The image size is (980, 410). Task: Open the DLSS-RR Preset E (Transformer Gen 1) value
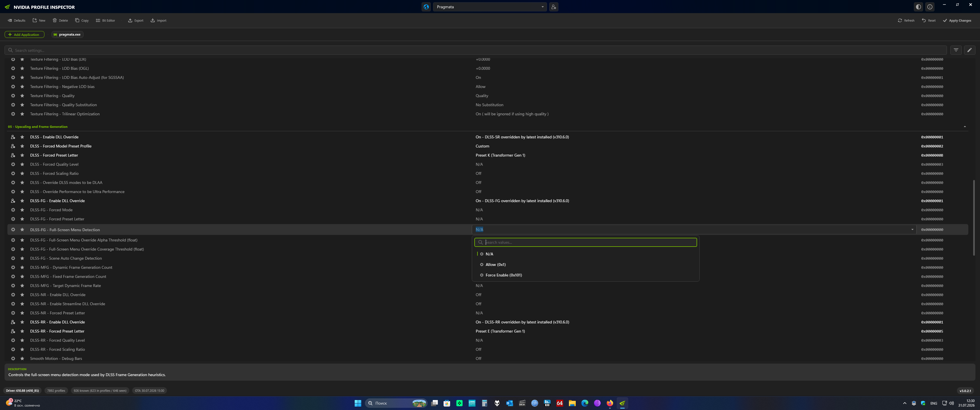(500, 331)
